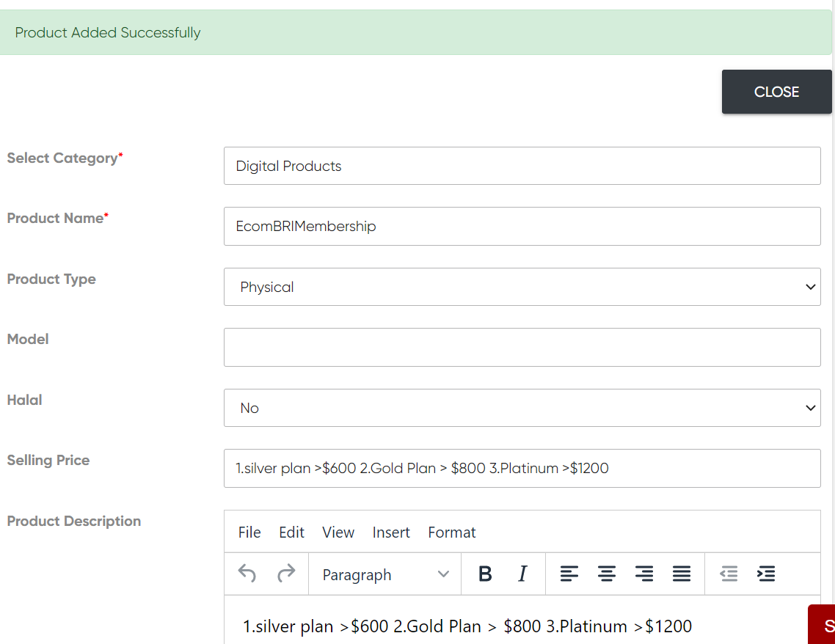This screenshot has width=835, height=644.
Task: Click into the Selling Price field
Action: [522, 468]
